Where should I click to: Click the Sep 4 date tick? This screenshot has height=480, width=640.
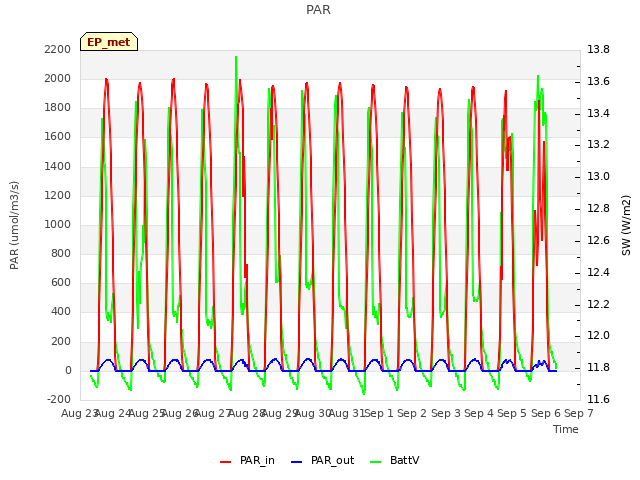pos(479,413)
